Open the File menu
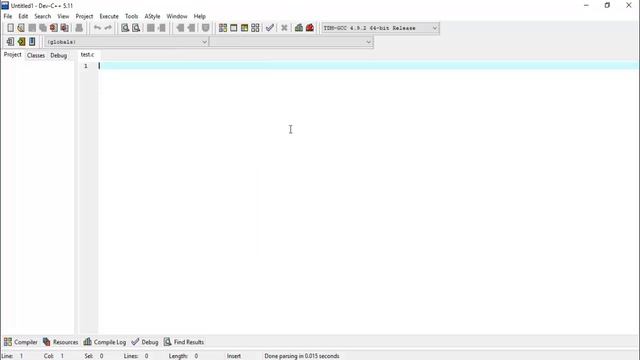 [x=8, y=16]
